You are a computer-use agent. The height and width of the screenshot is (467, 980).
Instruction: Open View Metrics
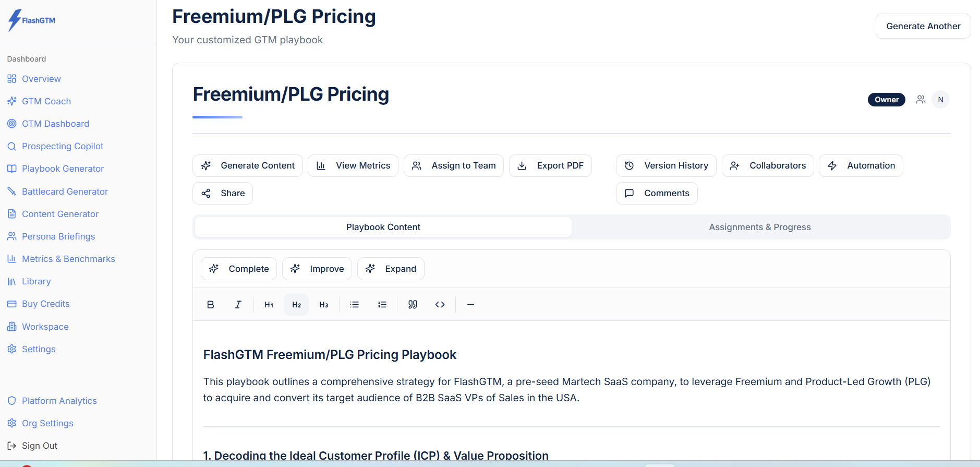point(353,165)
